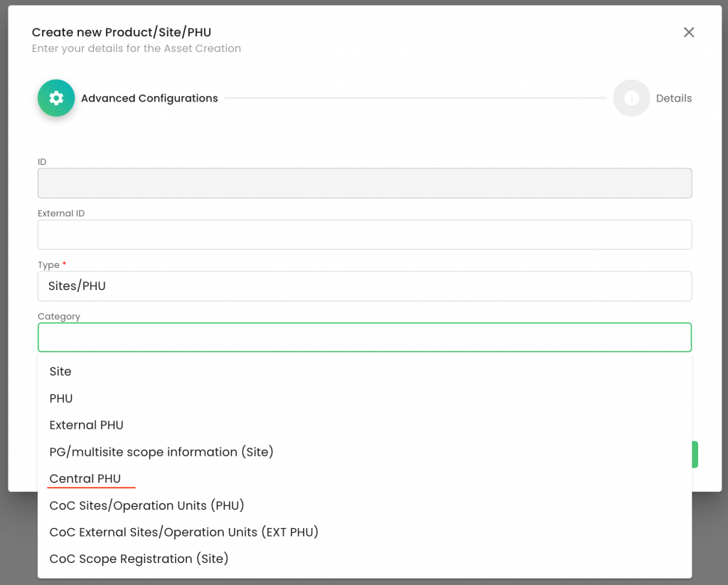Pick the External PHU option

pos(87,425)
